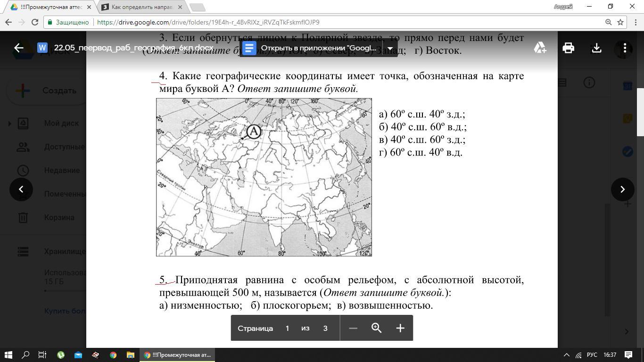Reset zoom with magnifier icon

coord(377,328)
